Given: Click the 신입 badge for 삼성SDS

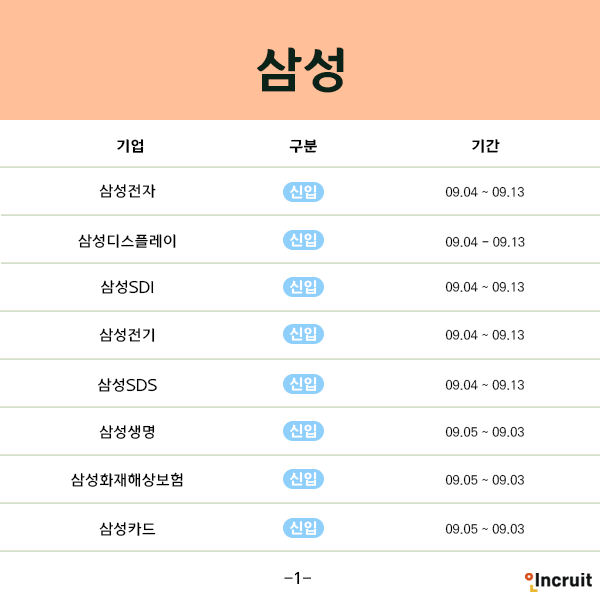Looking at the screenshot, I should [303, 384].
